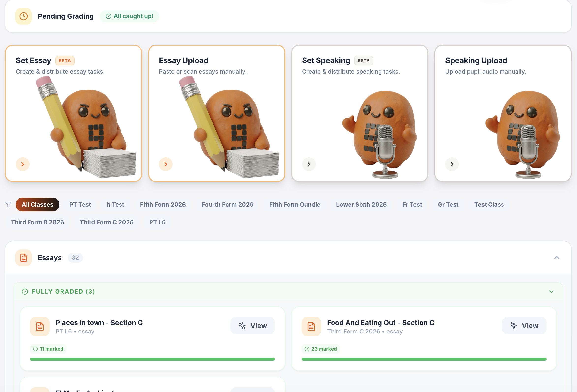Click the Essay Upload pencil mascot image
This screenshot has width=577, height=392.
(x=230, y=127)
